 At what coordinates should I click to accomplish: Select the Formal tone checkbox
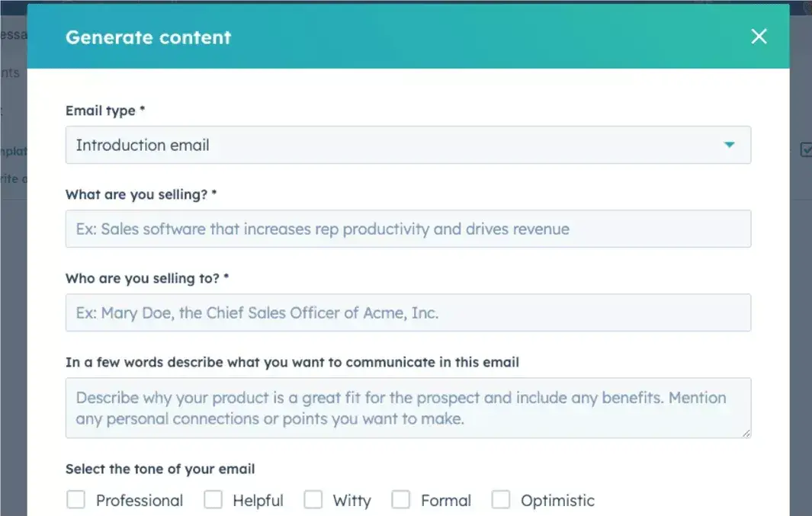coord(401,499)
